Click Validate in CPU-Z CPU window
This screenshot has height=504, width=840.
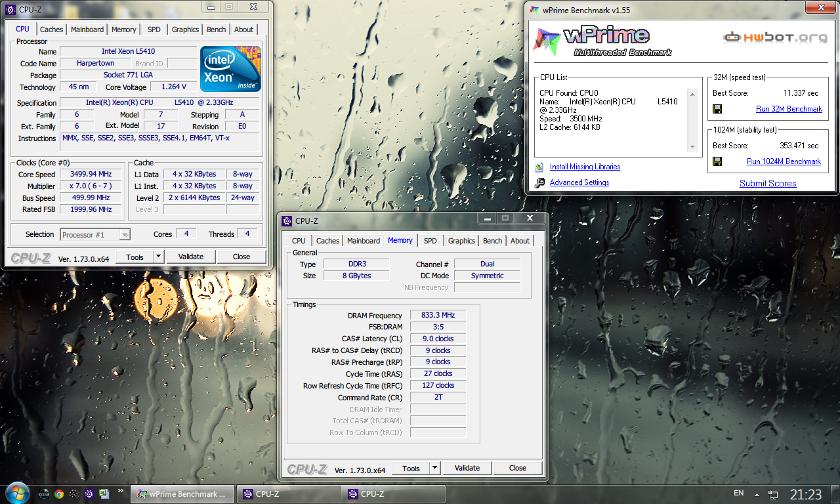[191, 257]
